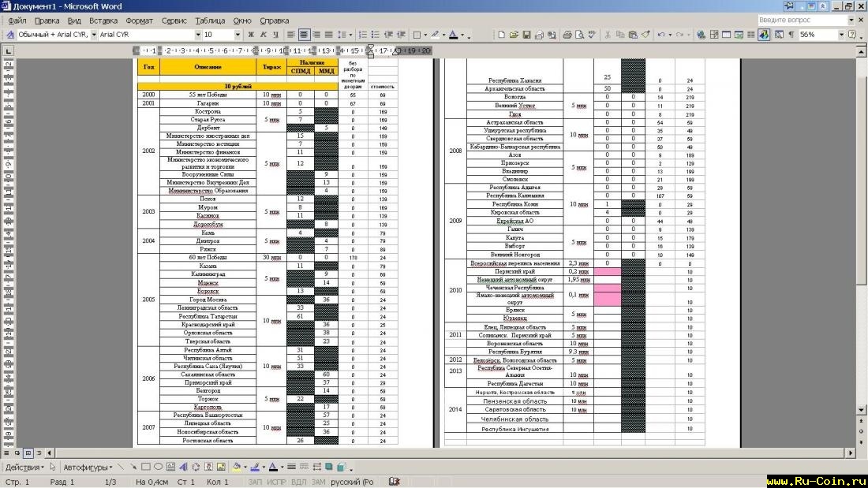
Task: Click the Print icon
Action: (x=567, y=35)
